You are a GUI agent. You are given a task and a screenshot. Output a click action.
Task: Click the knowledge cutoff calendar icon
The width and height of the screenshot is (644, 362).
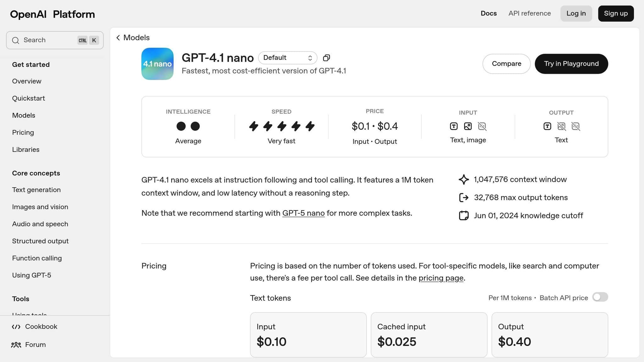click(464, 216)
